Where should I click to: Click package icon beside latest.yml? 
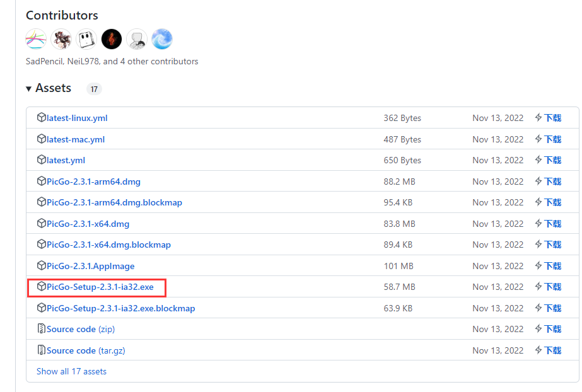(x=41, y=160)
